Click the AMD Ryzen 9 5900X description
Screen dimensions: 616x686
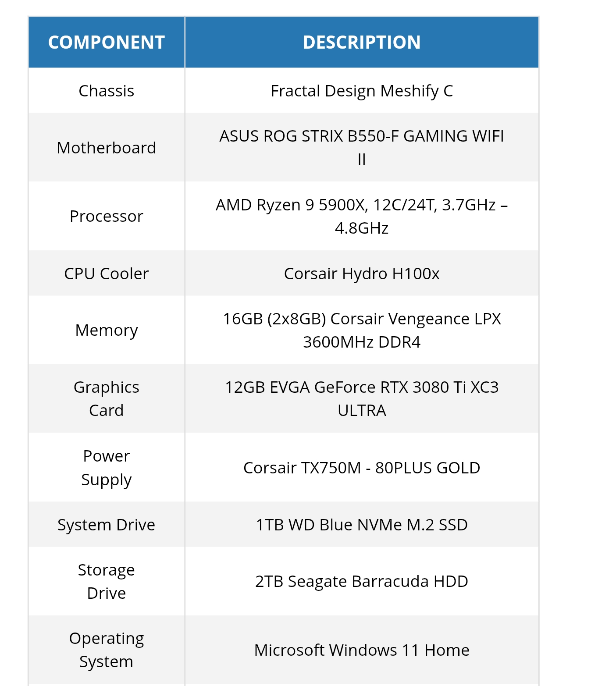point(361,205)
